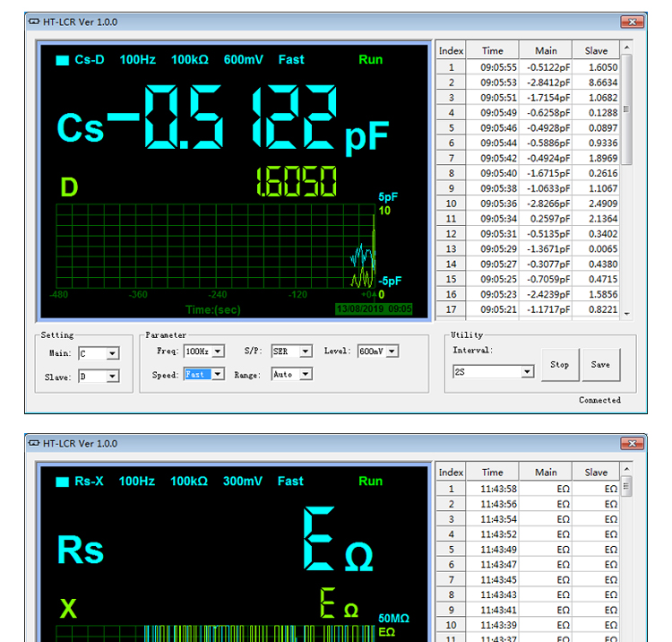Expand the Range Auto dropdown
Viewport: 672px width, 642px height.
click(x=305, y=375)
